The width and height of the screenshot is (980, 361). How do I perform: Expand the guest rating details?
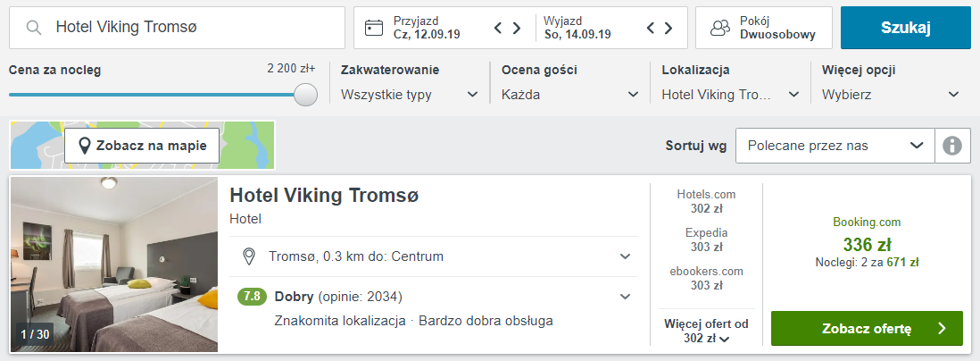(x=625, y=297)
